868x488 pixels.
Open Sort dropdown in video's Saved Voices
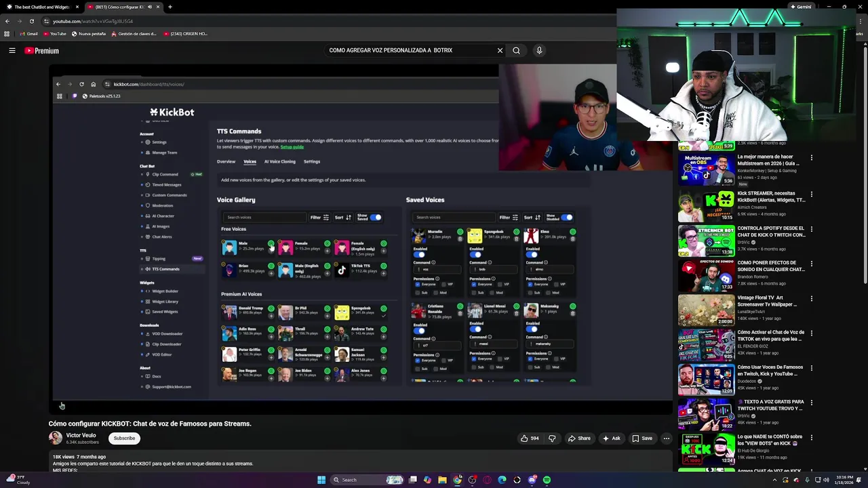pos(532,218)
